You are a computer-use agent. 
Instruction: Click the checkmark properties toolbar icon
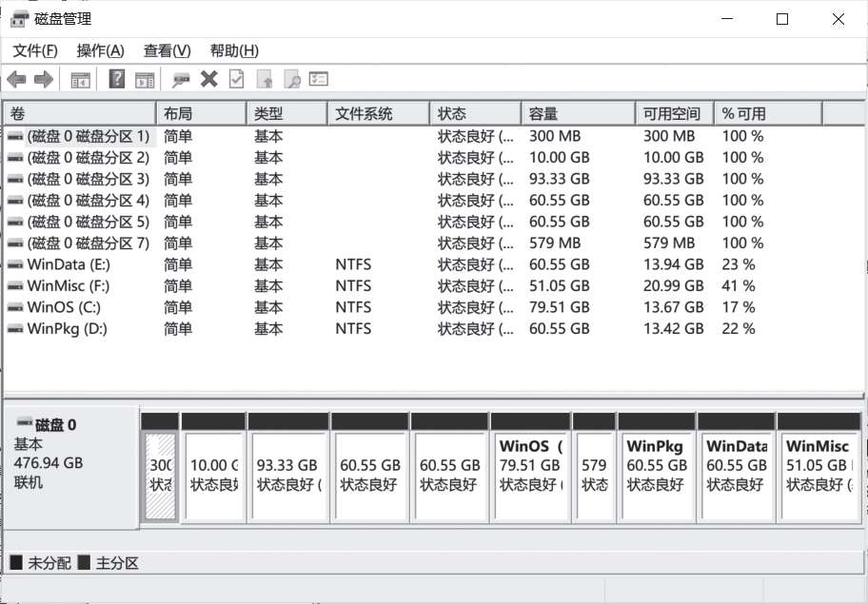[x=236, y=80]
